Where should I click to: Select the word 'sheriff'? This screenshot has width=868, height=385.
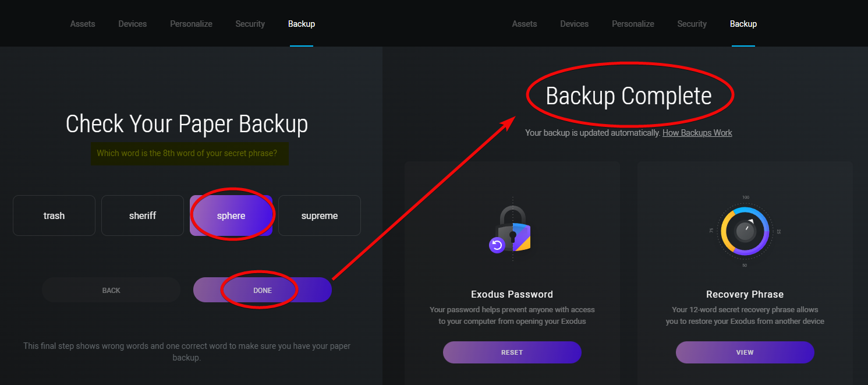coord(143,216)
